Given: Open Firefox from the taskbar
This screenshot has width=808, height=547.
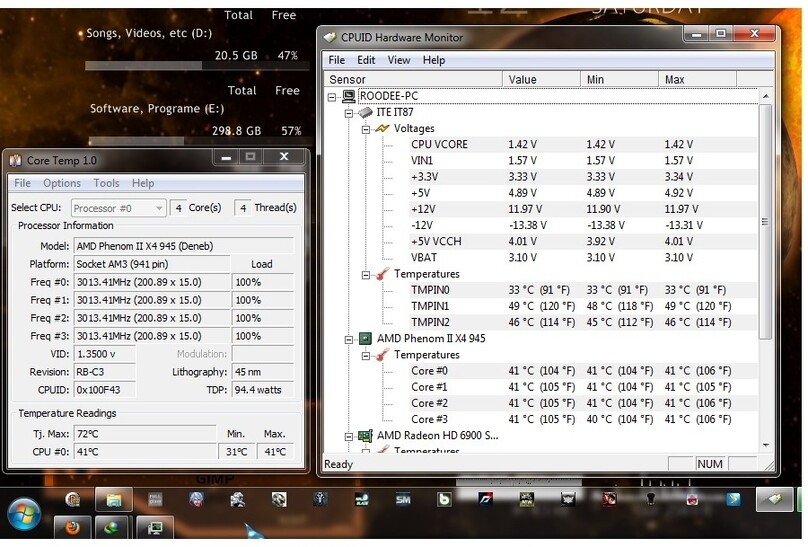Looking at the screenshot, I should click(73, 528).
